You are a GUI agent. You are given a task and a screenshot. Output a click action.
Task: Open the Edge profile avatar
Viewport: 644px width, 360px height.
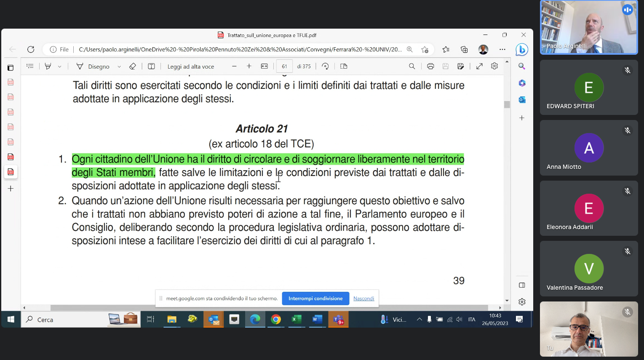(x=483, y=49)
